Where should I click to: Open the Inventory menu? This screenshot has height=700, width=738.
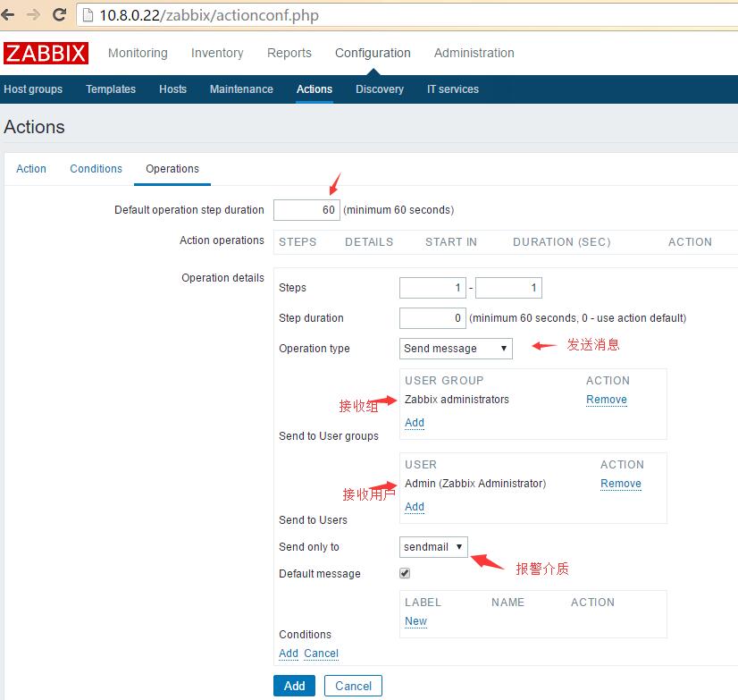pyautogui.click(x=217, y=53)
